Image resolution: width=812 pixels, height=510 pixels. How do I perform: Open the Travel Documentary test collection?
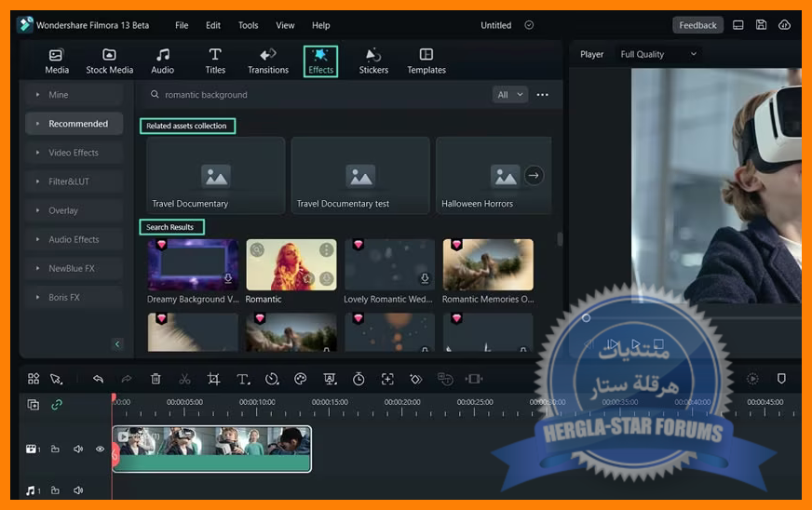pyautogui.click(x=360, y=176)
